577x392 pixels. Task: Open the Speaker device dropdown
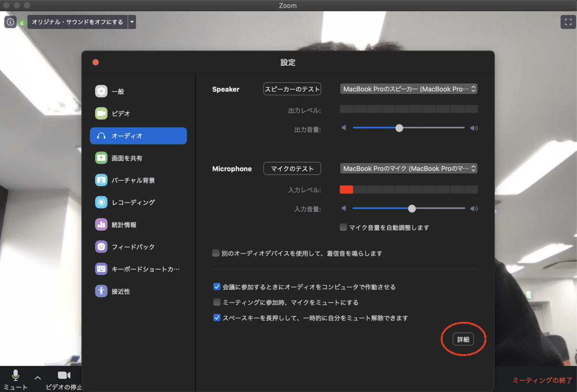409,89
